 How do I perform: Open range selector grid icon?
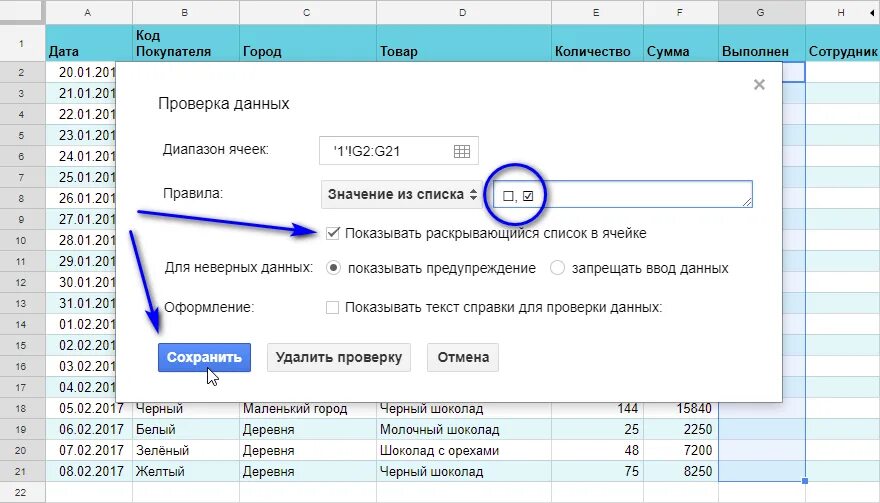[461, 151]
